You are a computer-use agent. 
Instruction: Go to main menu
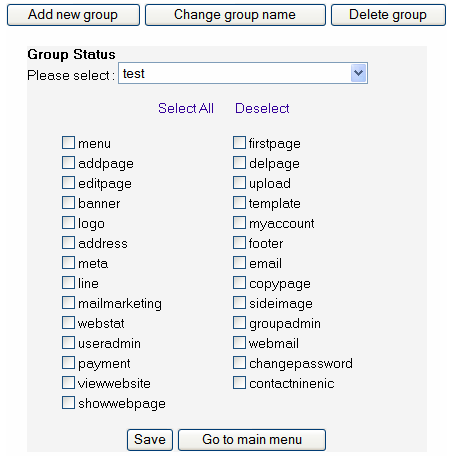click(x=252, y=440)
